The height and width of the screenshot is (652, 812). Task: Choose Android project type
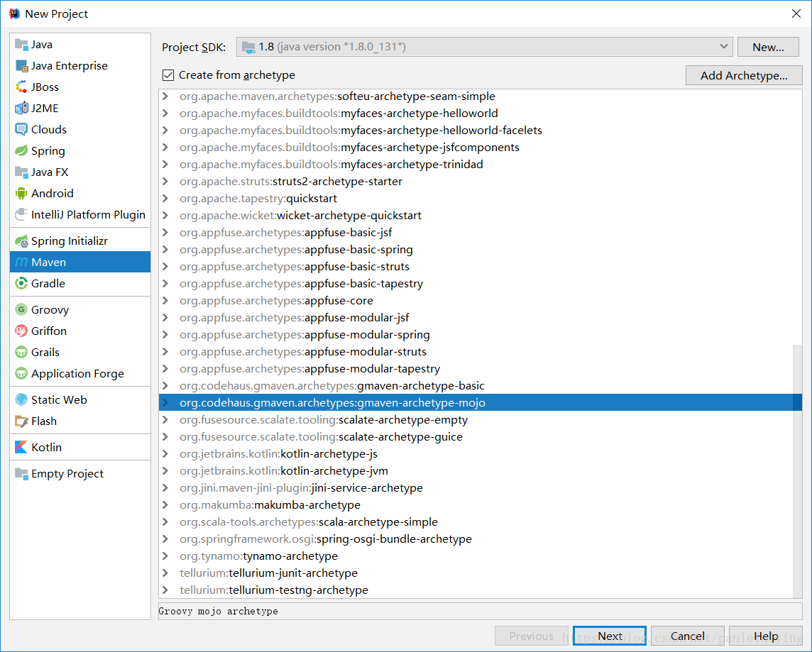pos(80,193)
